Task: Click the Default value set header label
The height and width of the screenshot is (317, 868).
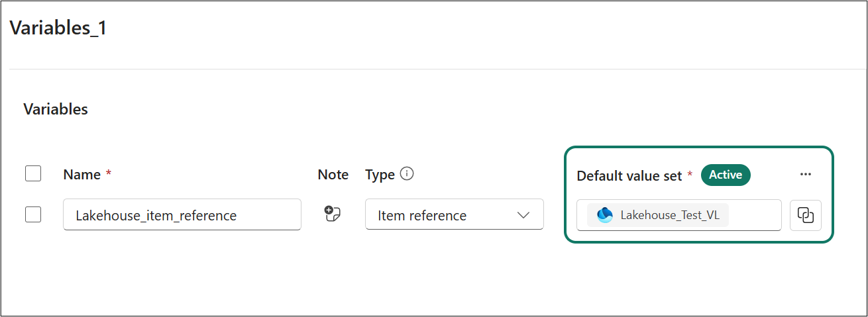Action: (629, 175)
